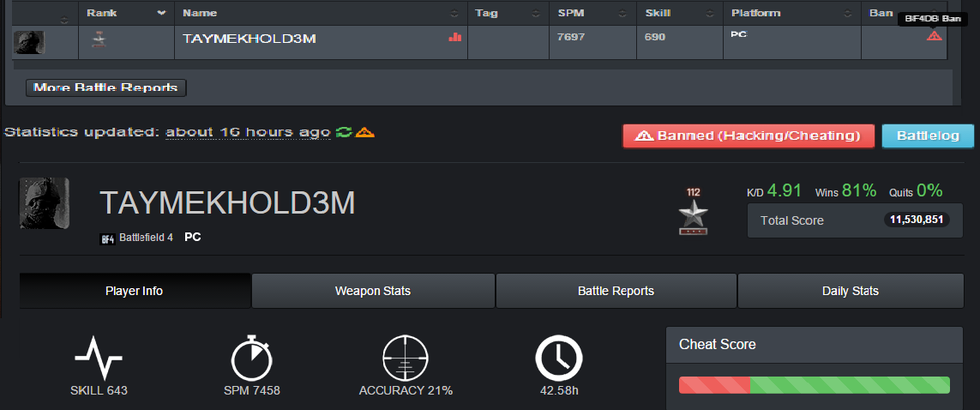Open the Battlelog button
This screenshot has height=410, width=980.
pyautogui.click(x=928, y=136)
